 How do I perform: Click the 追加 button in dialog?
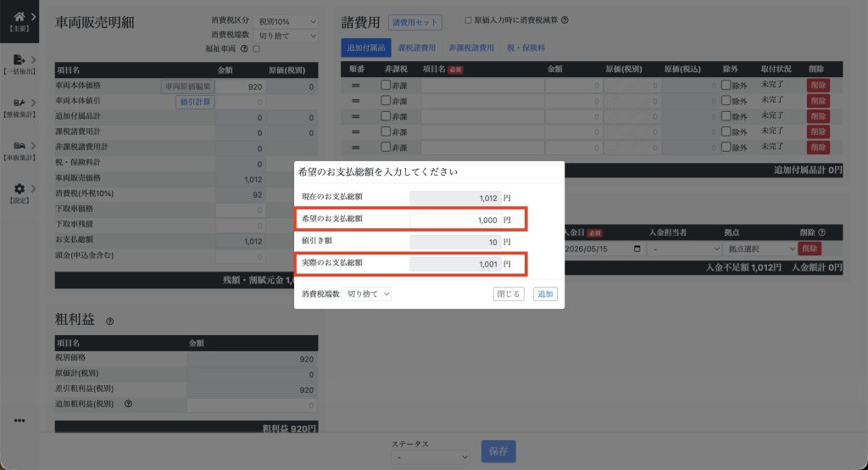[545, 294]
